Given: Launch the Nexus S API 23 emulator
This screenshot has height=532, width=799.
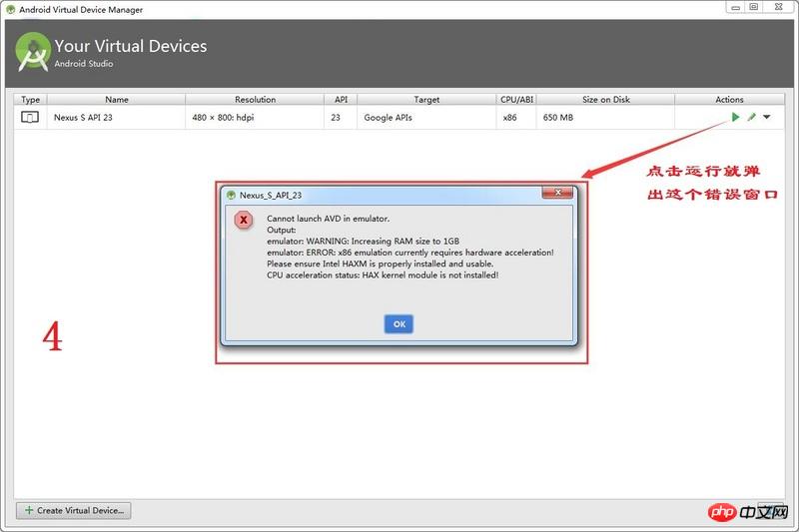Looking at the screenshot, I should [735, 117].
